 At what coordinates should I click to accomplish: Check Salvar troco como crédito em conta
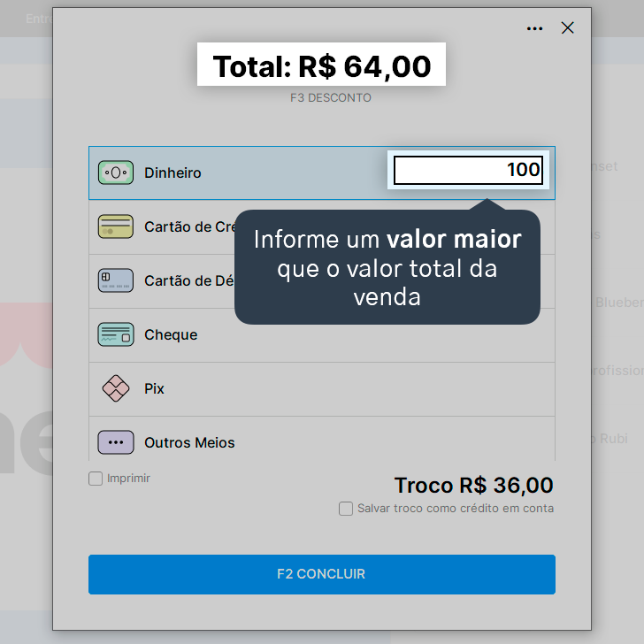pyautogui.click(x=346, y=509)
